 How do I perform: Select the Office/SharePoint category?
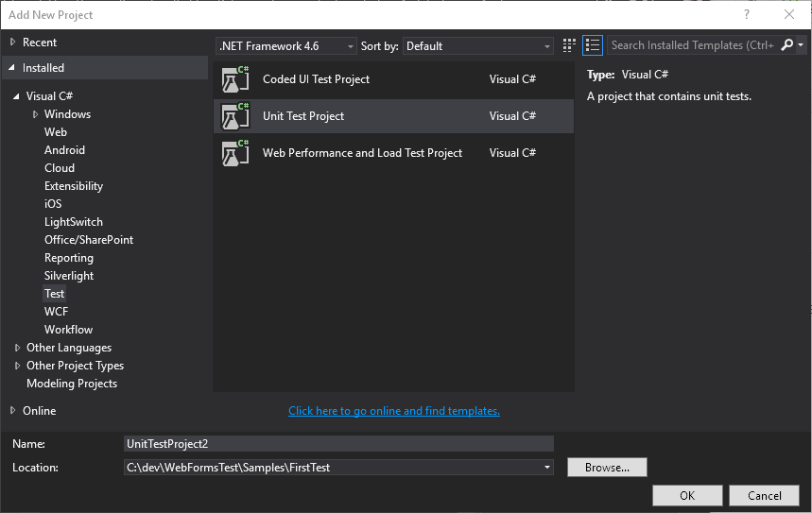tap(89, 240)
